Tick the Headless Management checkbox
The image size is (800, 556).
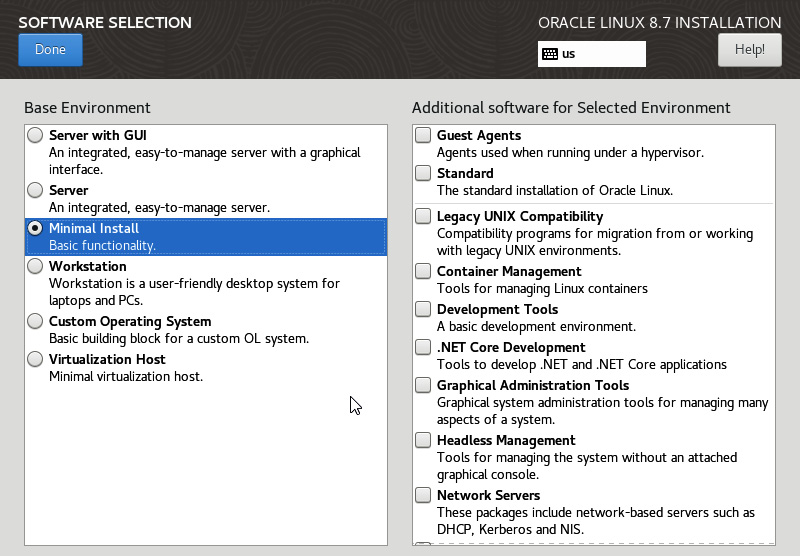423,440
